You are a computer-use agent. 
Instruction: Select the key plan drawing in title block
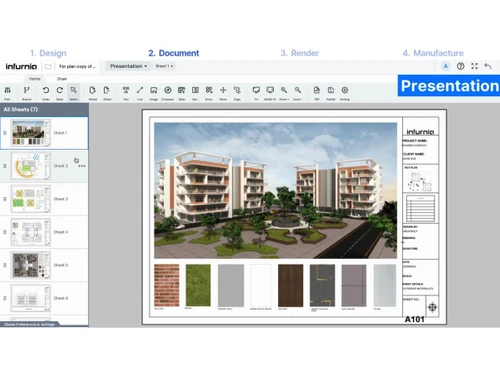tap(420, 181)
